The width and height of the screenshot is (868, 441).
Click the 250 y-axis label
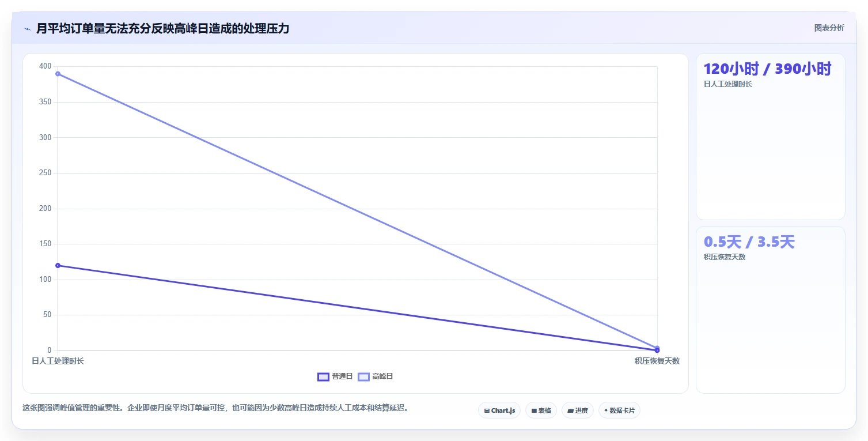click(x=46, y=173)
